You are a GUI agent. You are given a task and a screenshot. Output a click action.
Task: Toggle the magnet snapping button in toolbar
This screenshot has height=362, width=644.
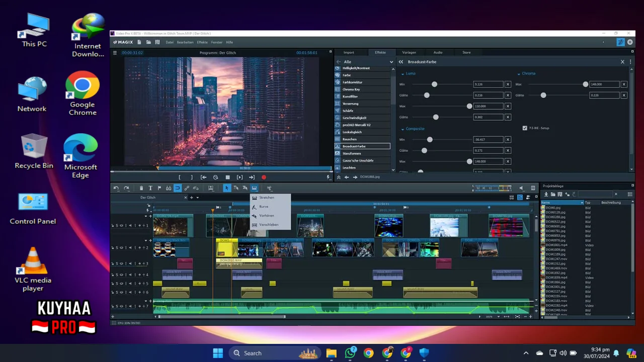click(x=178, y=188)
